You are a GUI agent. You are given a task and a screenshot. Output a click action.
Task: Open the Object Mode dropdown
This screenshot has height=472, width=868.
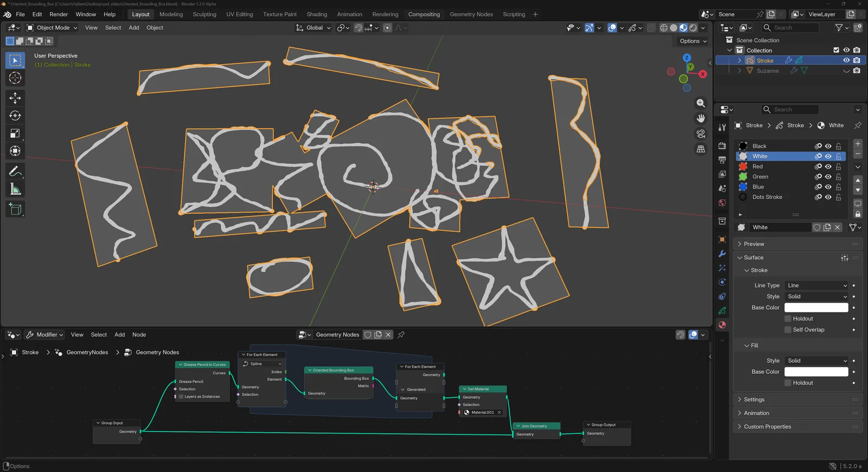53,28
